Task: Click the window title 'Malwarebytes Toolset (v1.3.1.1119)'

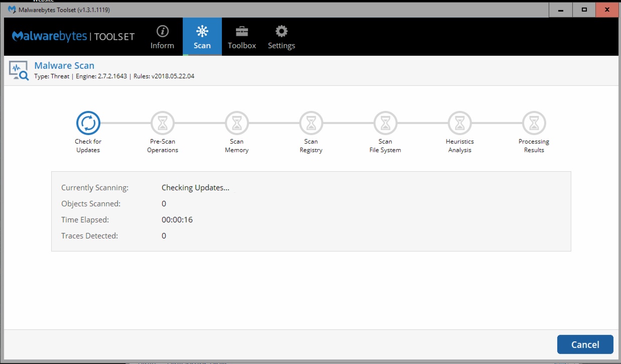Action: pos(64,10)
